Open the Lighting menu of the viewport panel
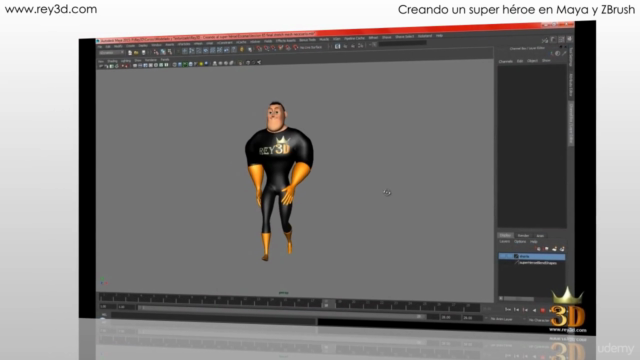This screenshot has height=360, width=640. click(126, 61)
